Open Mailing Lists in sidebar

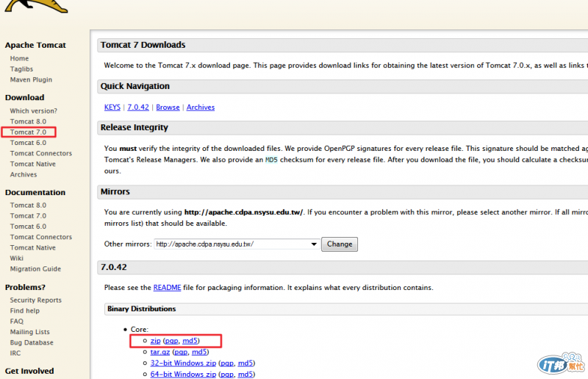[29, 332]
